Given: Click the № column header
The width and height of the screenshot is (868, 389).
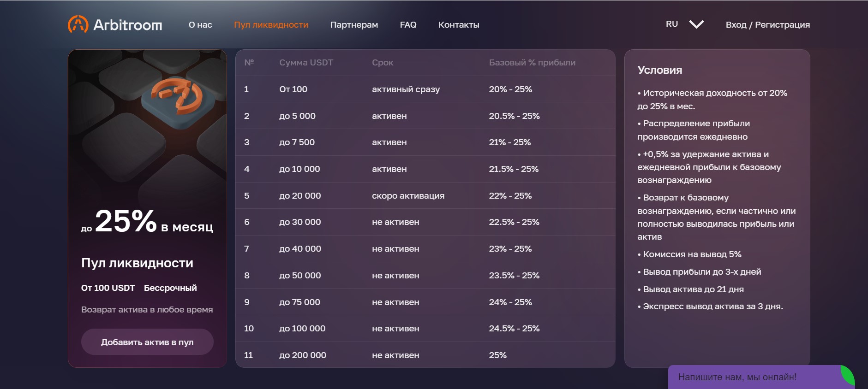Looking at the screenshot, I should tap(249, 63).
